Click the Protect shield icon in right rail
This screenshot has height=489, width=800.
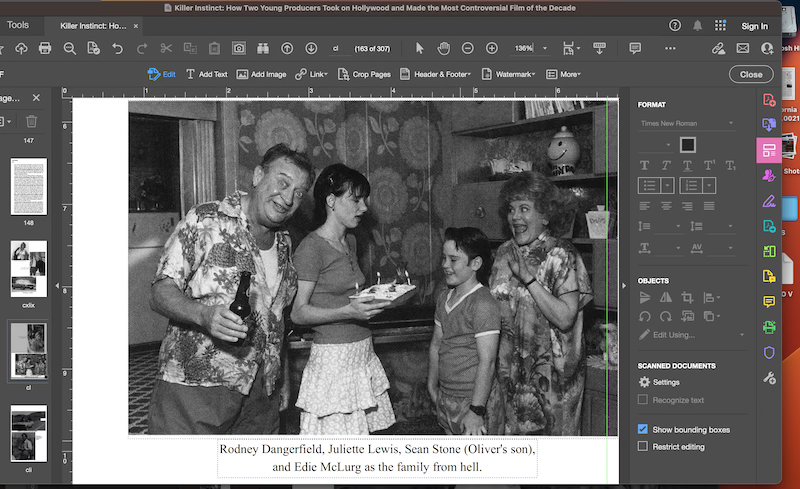[769, 353]
